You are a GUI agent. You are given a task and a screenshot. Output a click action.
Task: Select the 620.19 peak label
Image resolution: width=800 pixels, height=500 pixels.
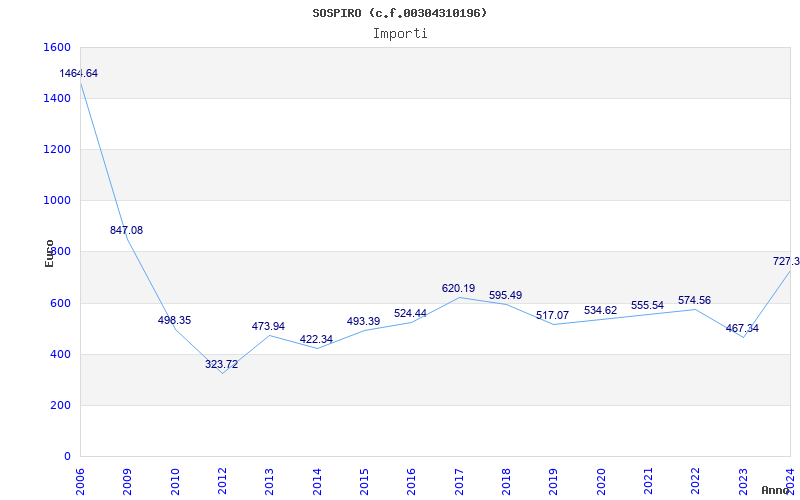pos(458,289)
